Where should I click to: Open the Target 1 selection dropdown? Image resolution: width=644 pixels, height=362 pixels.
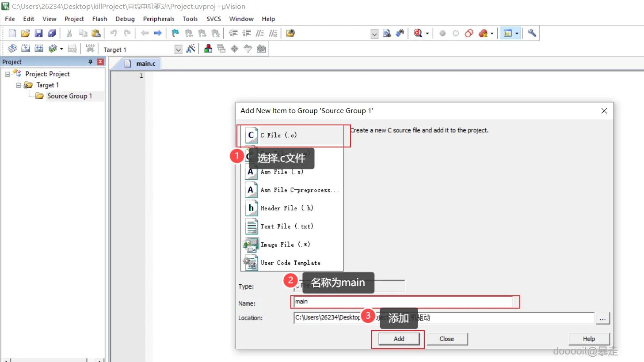(x=178, y=49)
